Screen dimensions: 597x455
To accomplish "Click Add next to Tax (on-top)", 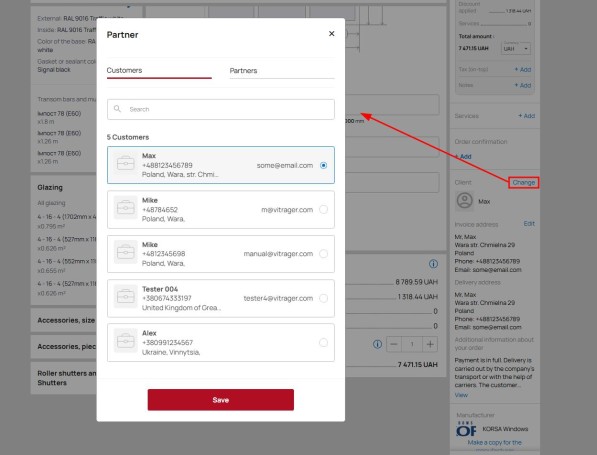I will tap(523, 69).
